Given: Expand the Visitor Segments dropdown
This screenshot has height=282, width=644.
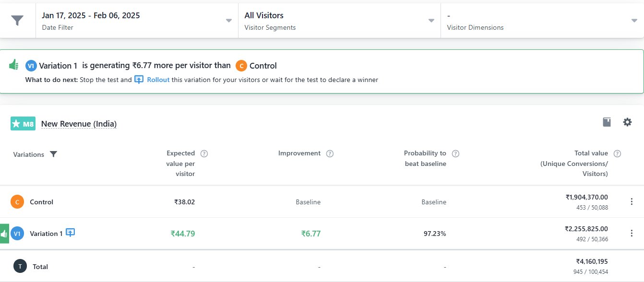Looking at the screenshot, I should [339, 21].
